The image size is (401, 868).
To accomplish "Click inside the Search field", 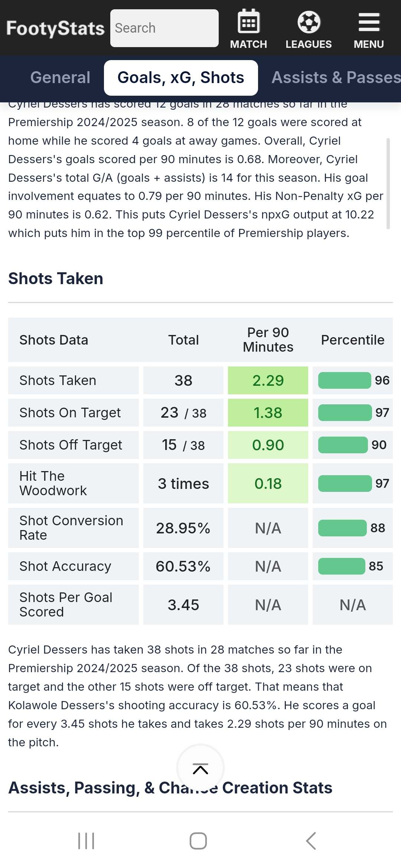I will 164,28.
